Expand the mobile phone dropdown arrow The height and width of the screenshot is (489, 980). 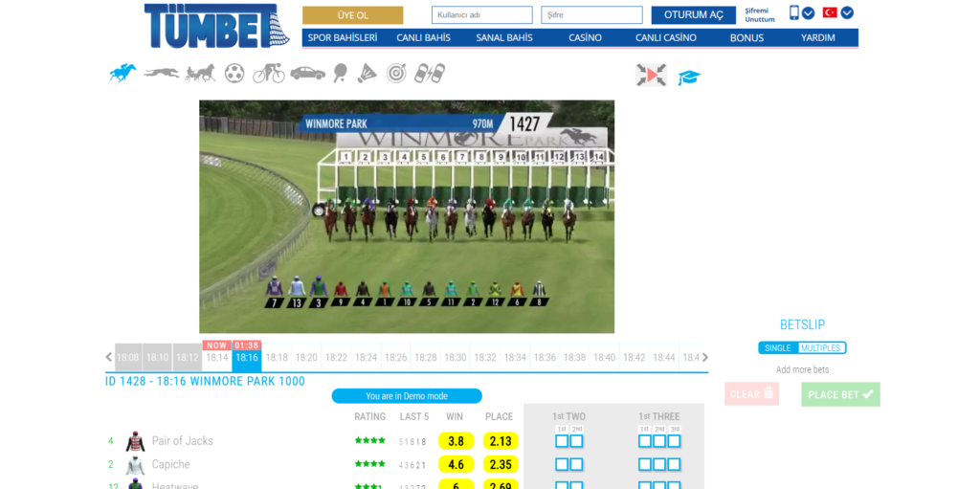(x=809, y=13)
